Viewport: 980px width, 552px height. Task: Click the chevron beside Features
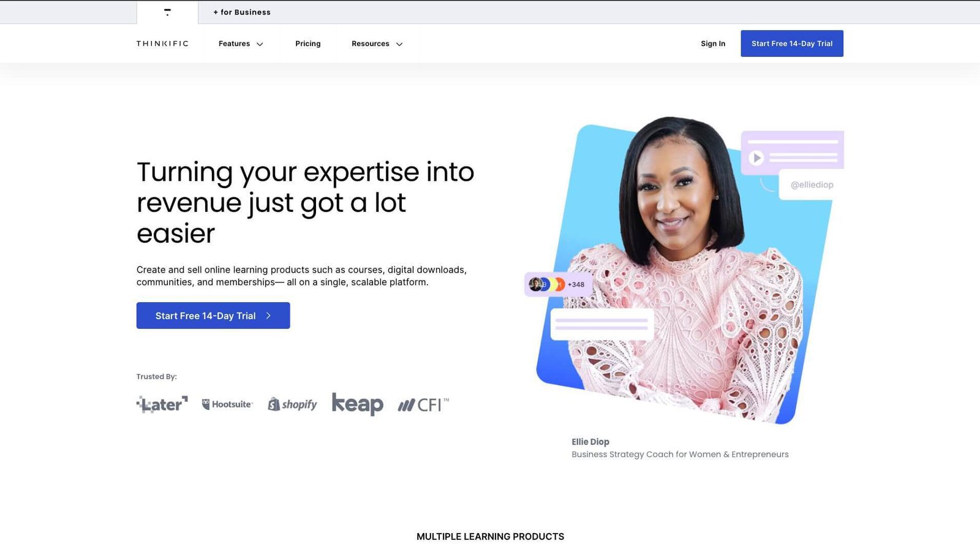coord(260,44)
